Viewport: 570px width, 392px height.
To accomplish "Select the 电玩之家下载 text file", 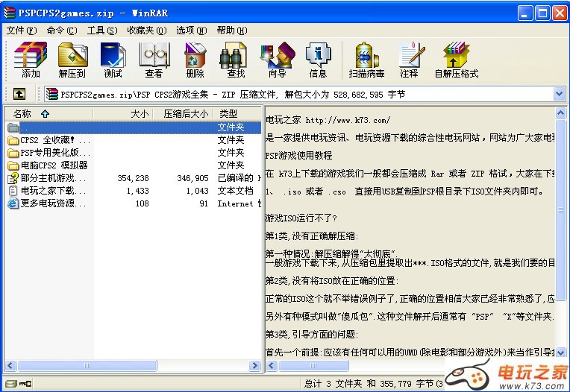I will [x=48, y=191].
